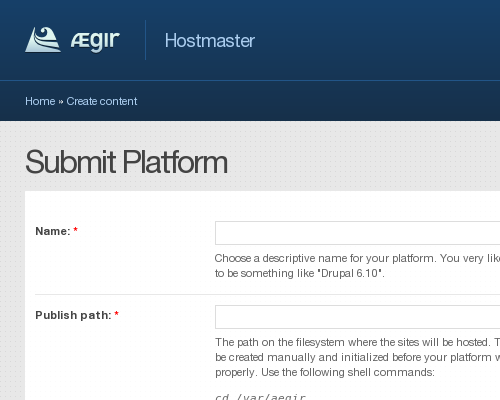
Task: Open the Hostmaster site title link
Action: [210, 41]
